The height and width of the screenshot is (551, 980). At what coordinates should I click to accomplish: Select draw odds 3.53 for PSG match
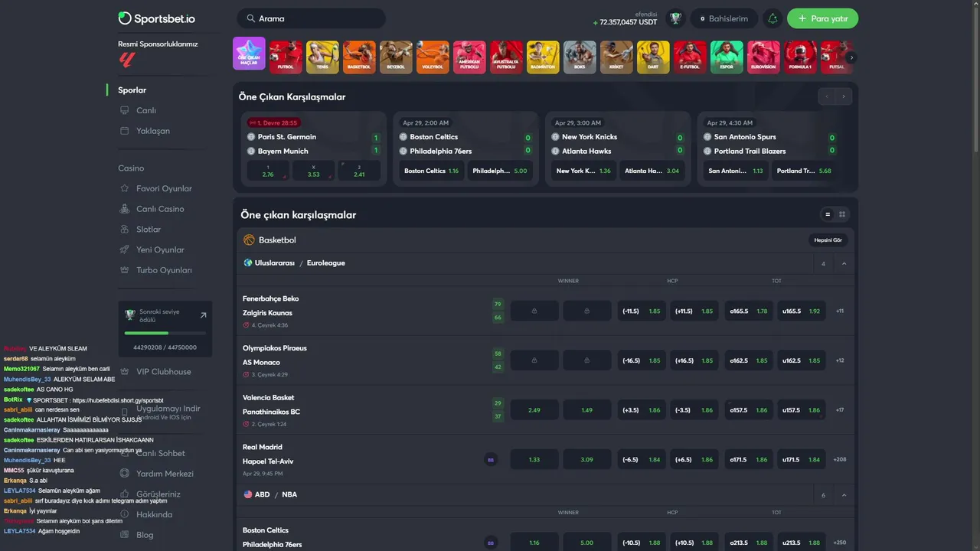tap(314, 171)
